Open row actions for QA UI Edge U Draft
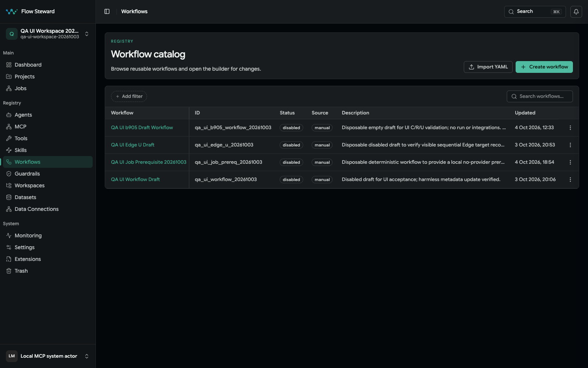The width and height of the screenshot is (588, 368). click(x=570, y=145)
